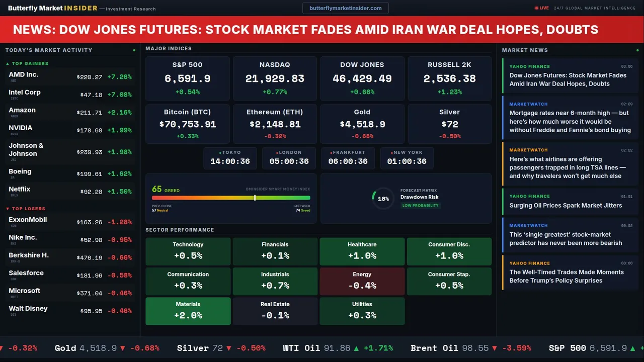Viewport: 644px width, 362px height.
Task: Click the WTI Oil up arrow in ticker
Action: [x=356, y=348]
